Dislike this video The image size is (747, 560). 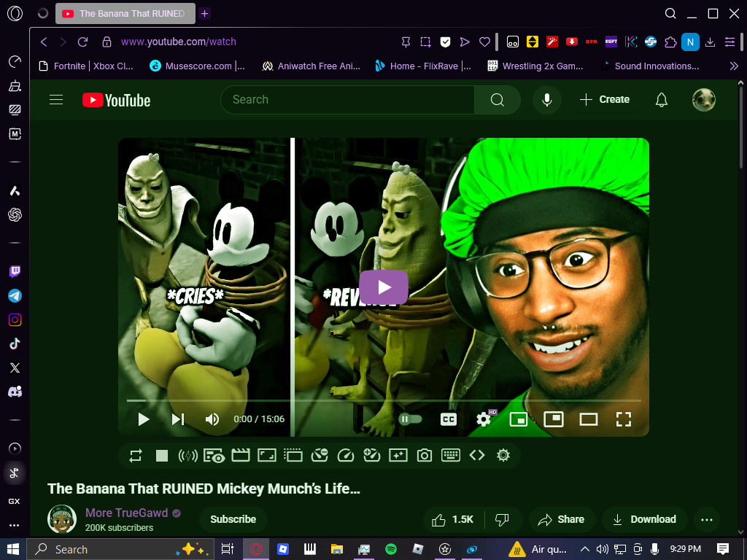[502, 519]
